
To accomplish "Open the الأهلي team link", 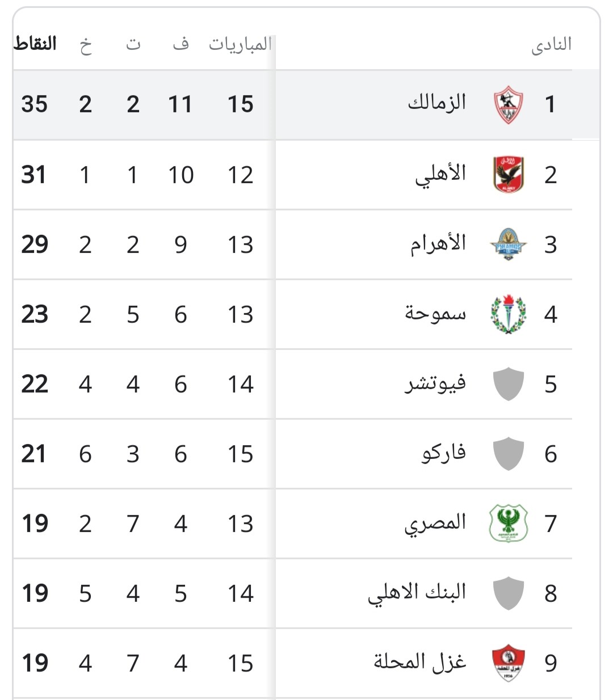I will pos(440,174).
